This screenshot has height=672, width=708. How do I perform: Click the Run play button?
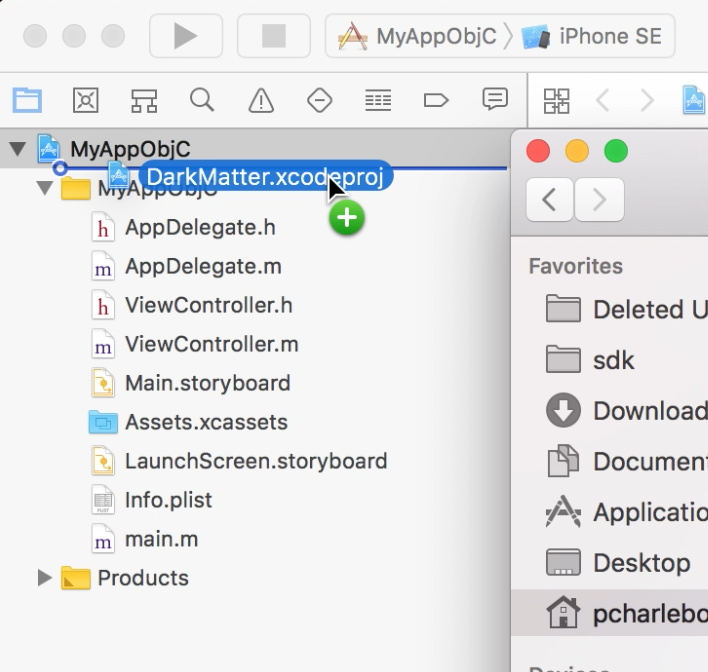click(x=185, y=36)
